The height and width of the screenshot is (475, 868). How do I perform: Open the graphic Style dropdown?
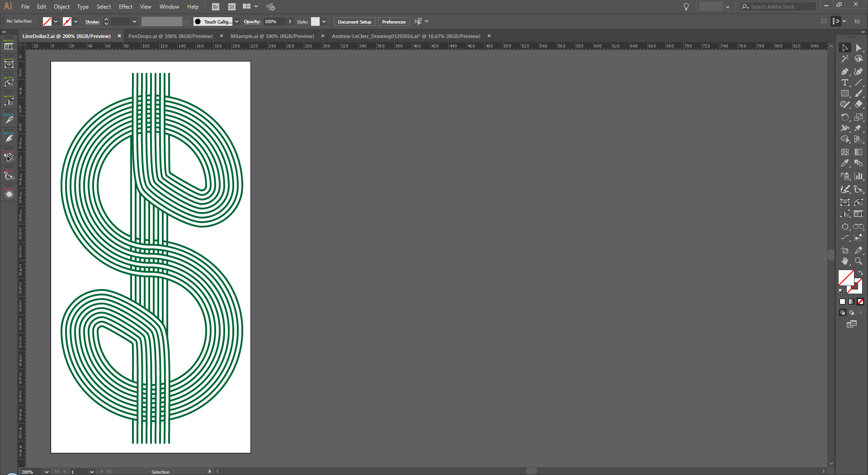324,22
